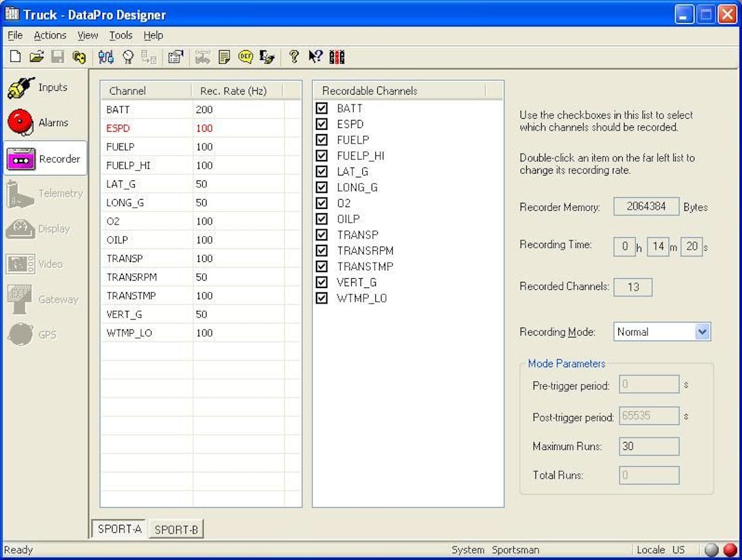Click the Open folder toolbar icon
The width and height of the screenshot is (742, 560).
[x=36, y=57]
